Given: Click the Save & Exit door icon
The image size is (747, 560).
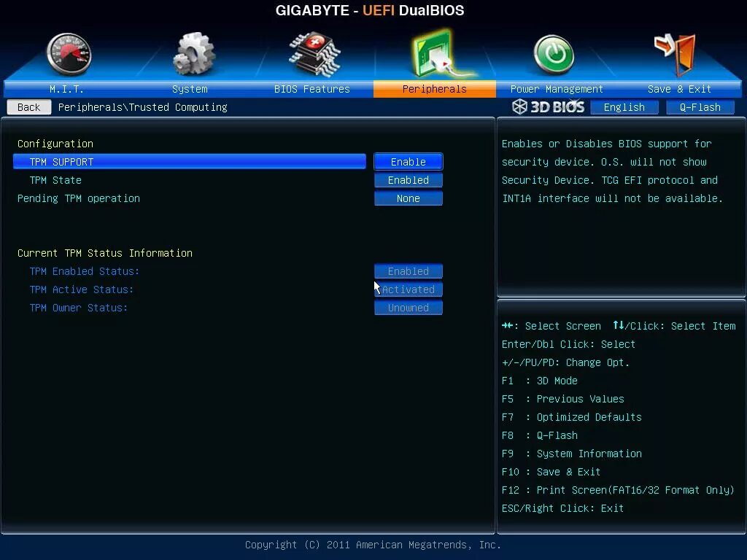Looking at the screenshot, I should 676,55.
